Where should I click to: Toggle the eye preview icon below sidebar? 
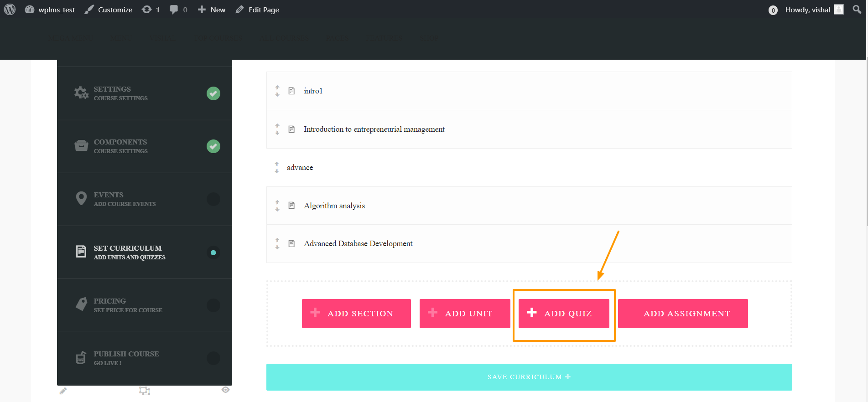[225, 390]
